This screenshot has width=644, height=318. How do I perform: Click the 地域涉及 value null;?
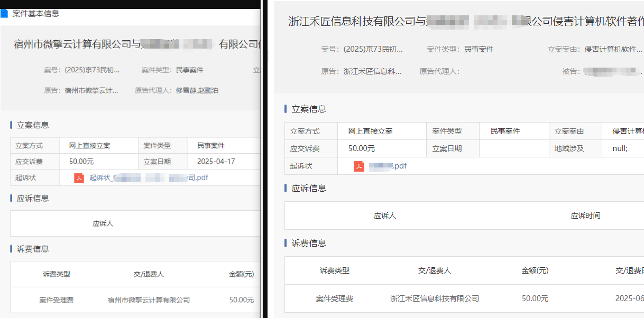(620, 148)
